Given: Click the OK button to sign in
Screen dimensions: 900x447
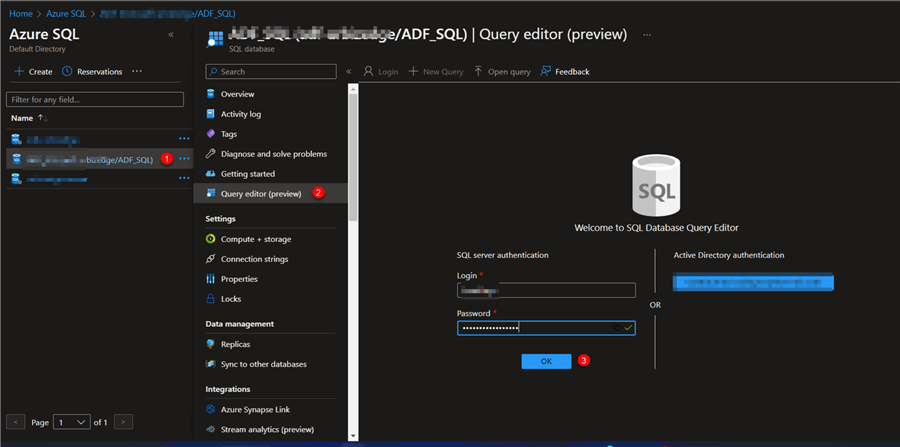Looking at the screenshot, I should point(546,361).
